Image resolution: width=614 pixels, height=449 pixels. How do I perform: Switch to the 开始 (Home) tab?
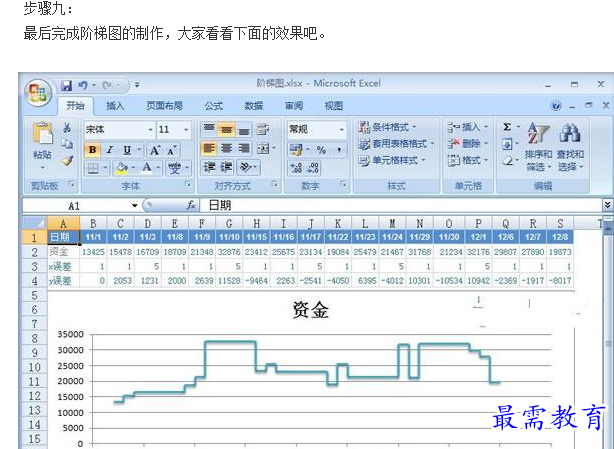[76, 106]
